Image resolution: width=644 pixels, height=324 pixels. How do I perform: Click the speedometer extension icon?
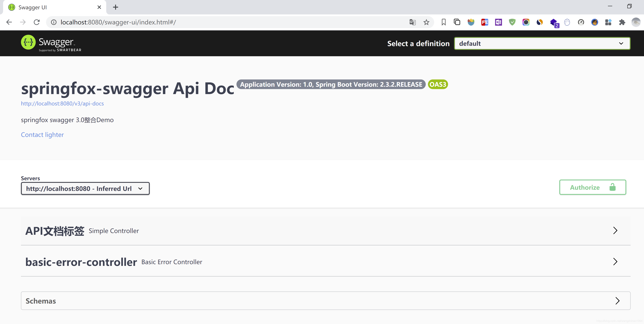point(581,22)
